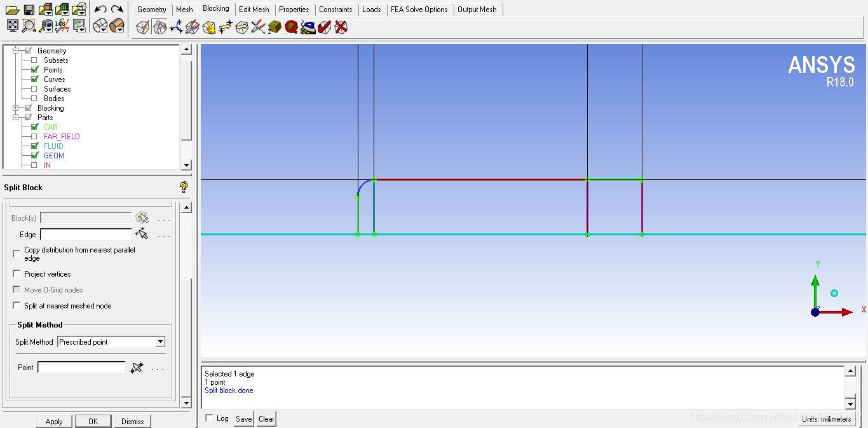Hide the FLUID part checkbox
This screenshot has height=428, width=868.
(34, 146)
